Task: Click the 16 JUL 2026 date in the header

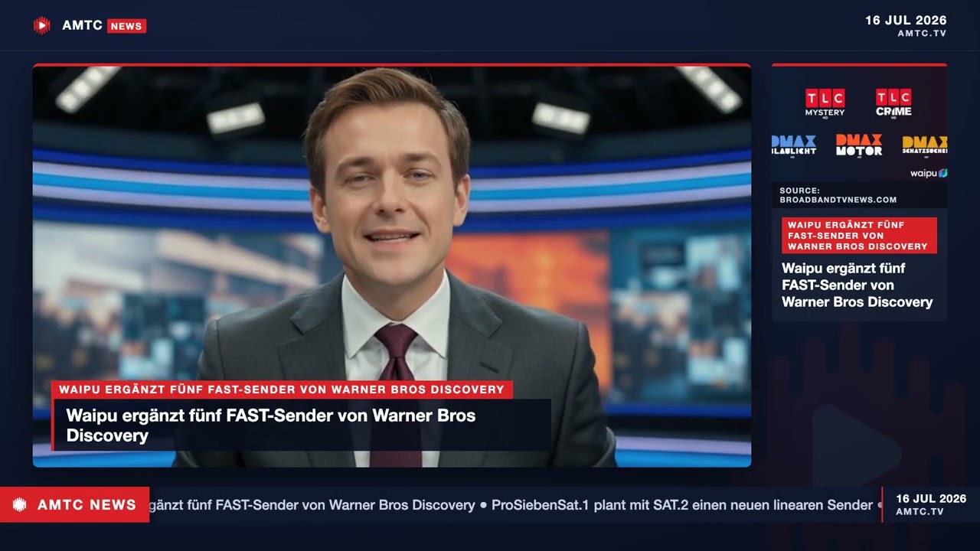Action: (906, 20)
